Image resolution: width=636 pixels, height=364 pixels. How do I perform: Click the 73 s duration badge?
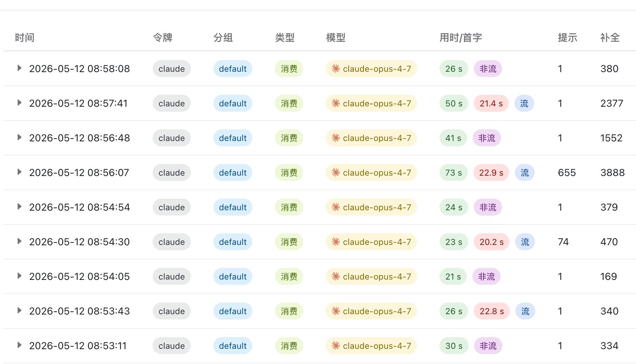[454, 172]
